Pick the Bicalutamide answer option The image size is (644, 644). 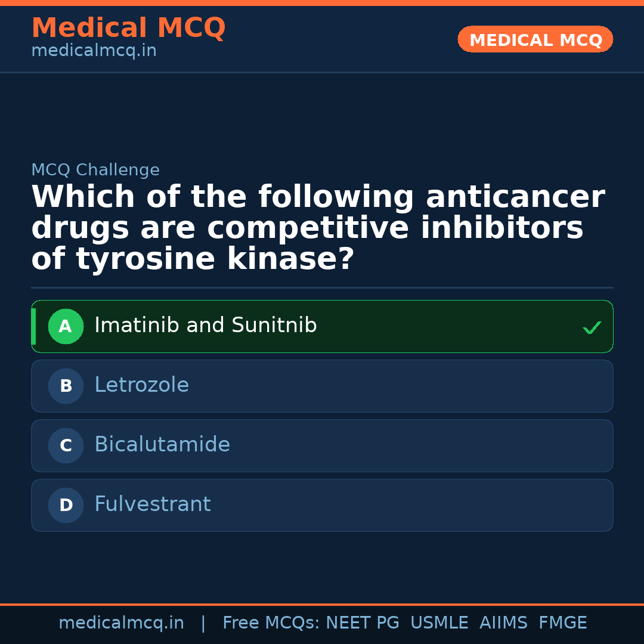162,445
